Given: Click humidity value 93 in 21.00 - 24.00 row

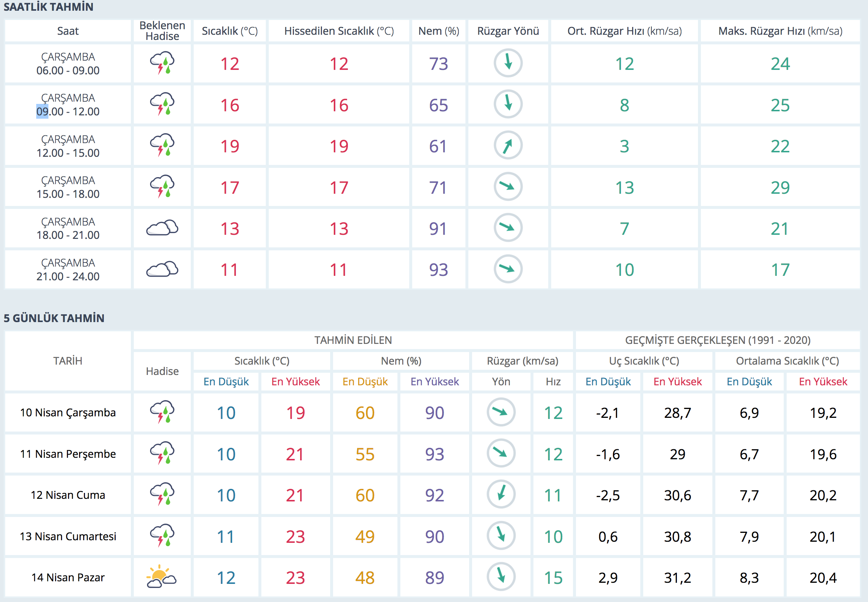Looking at the screenshot, I should 438,270.
